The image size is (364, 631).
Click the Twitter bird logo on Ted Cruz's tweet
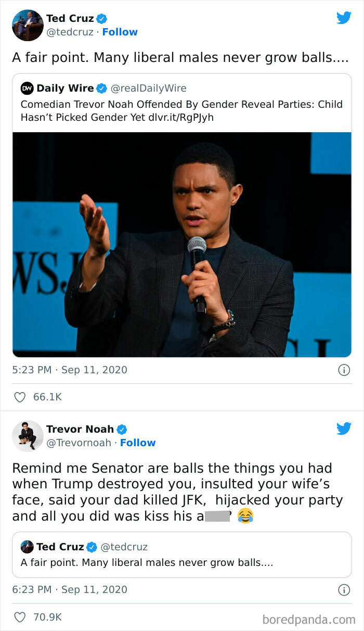click(344, 17)
